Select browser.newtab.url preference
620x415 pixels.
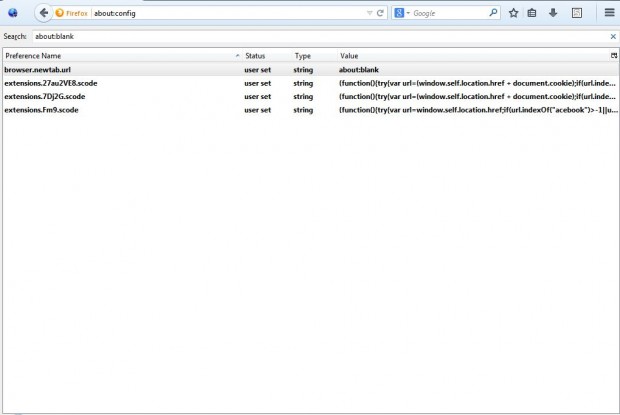click(x=311, y=70)
